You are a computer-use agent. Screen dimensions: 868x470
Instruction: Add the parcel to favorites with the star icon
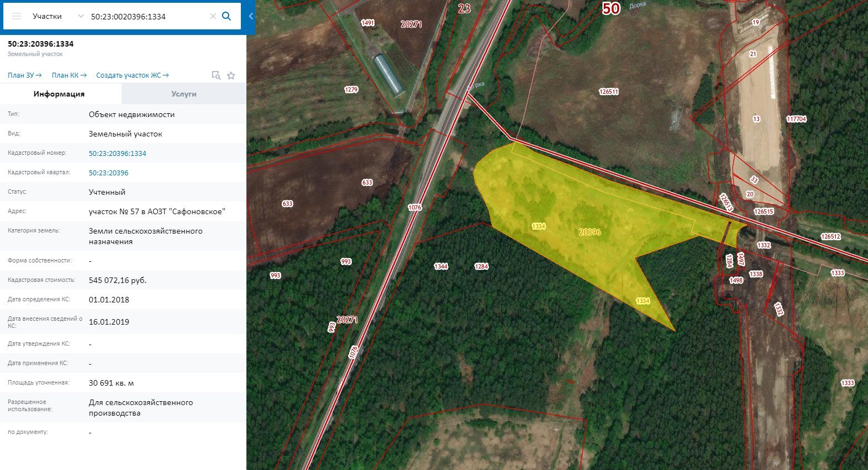pos(231,75)
